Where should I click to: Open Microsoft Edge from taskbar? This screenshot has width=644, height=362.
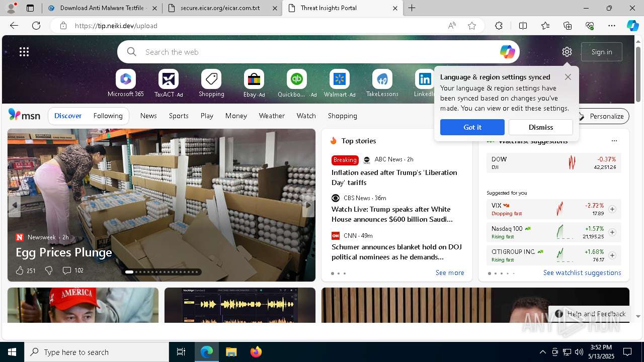click(207, 352)
